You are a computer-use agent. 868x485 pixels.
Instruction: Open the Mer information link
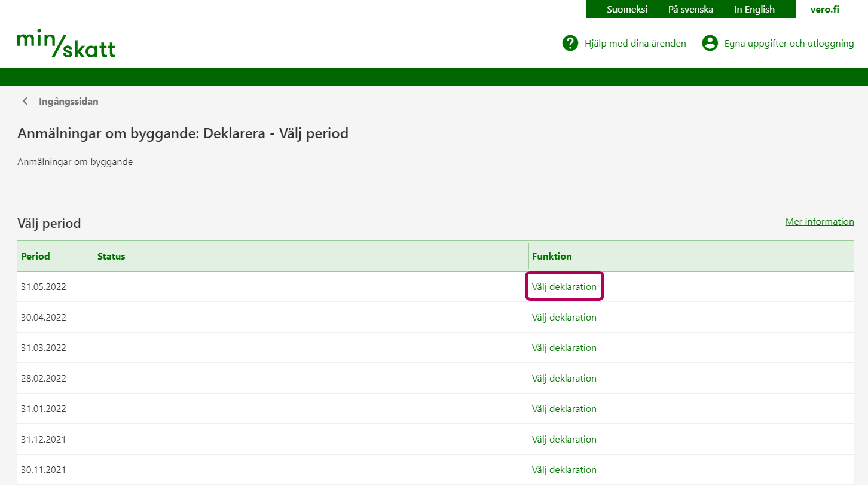pos(819,222)
